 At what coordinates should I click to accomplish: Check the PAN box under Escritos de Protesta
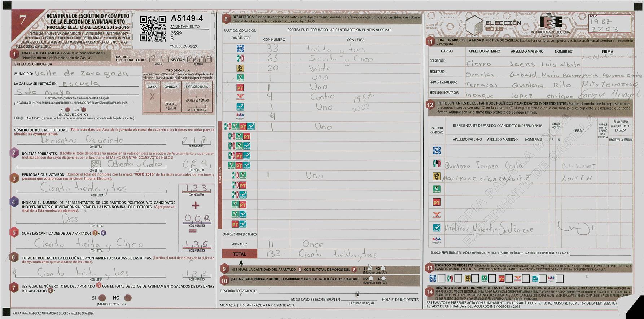pos(441,278)
